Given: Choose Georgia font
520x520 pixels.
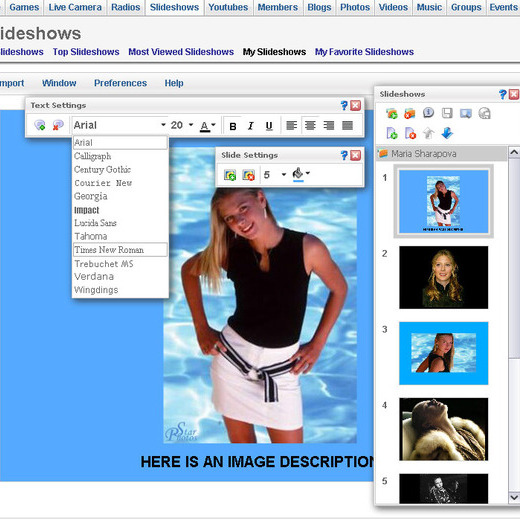Looking at the screenshot, I should pyautogui.click(x=120, y=196).
